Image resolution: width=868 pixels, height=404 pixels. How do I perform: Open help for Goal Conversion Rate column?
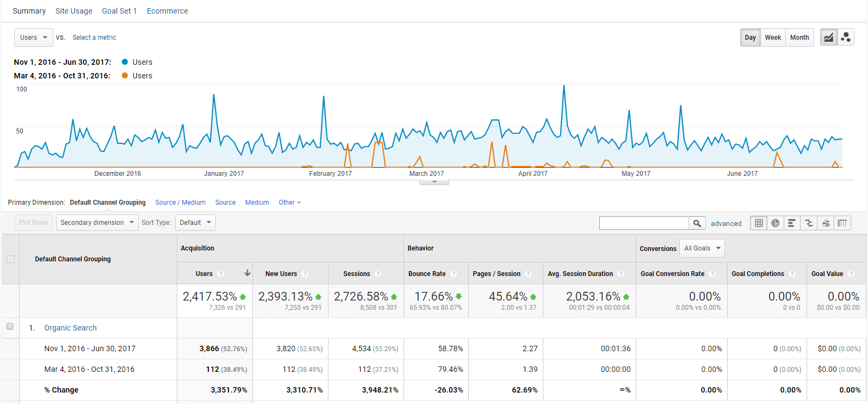pyautogui.click(x=712, y=274)
